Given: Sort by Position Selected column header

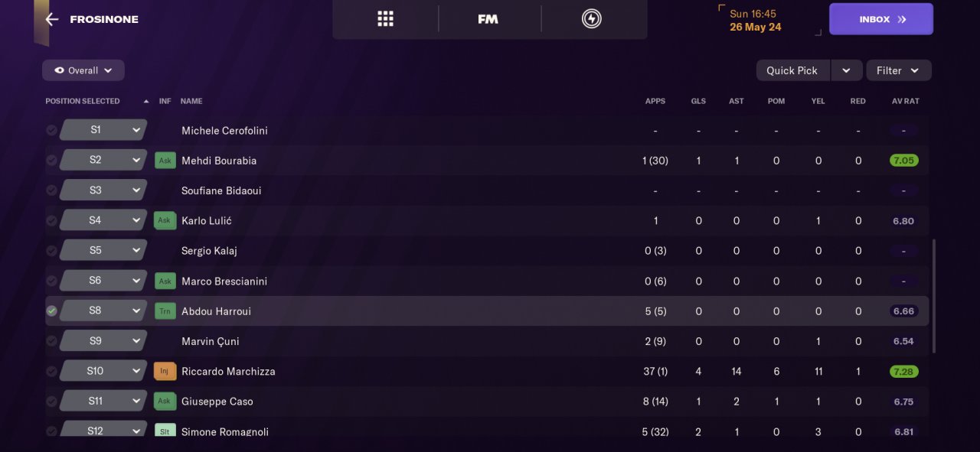Looking at the screenshot, I should click(x=83, y=101).
